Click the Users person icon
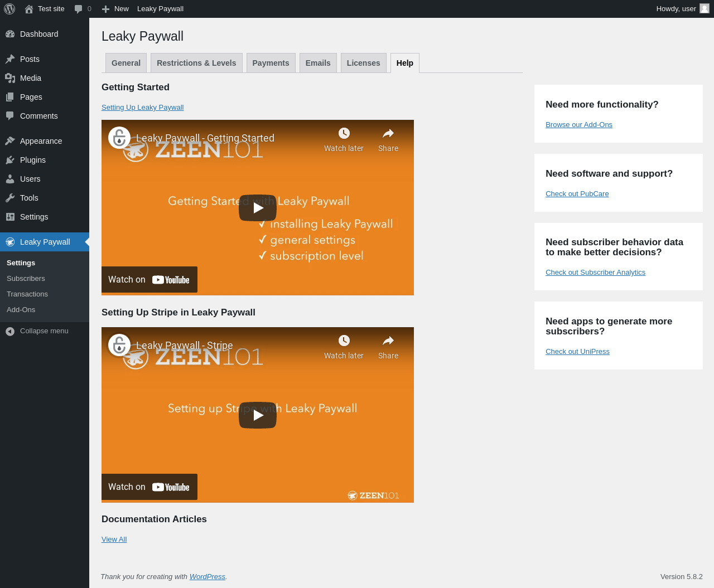 pos(10,179)
